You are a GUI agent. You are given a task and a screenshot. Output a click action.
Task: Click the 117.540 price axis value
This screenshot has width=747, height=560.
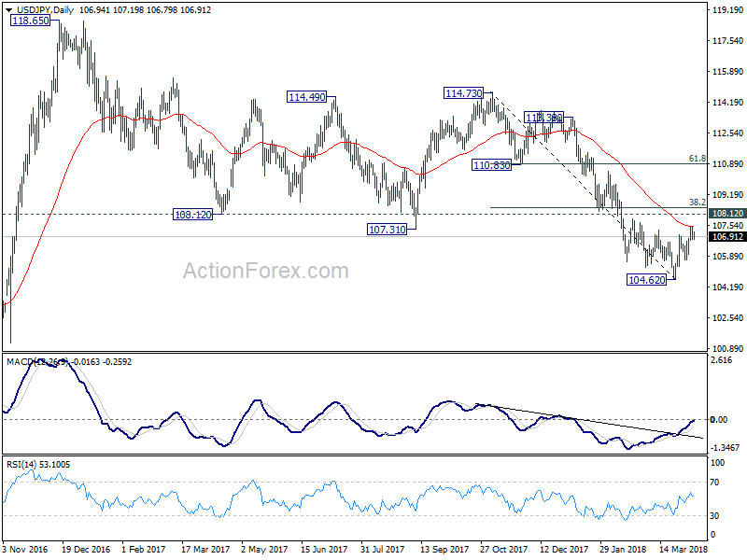coord(727,41)
